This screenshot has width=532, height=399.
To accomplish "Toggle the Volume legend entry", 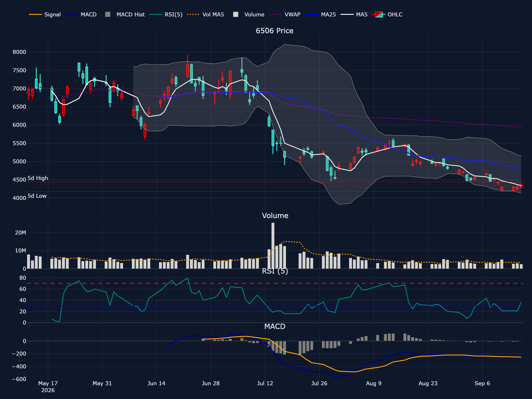I will click(249, 14).
